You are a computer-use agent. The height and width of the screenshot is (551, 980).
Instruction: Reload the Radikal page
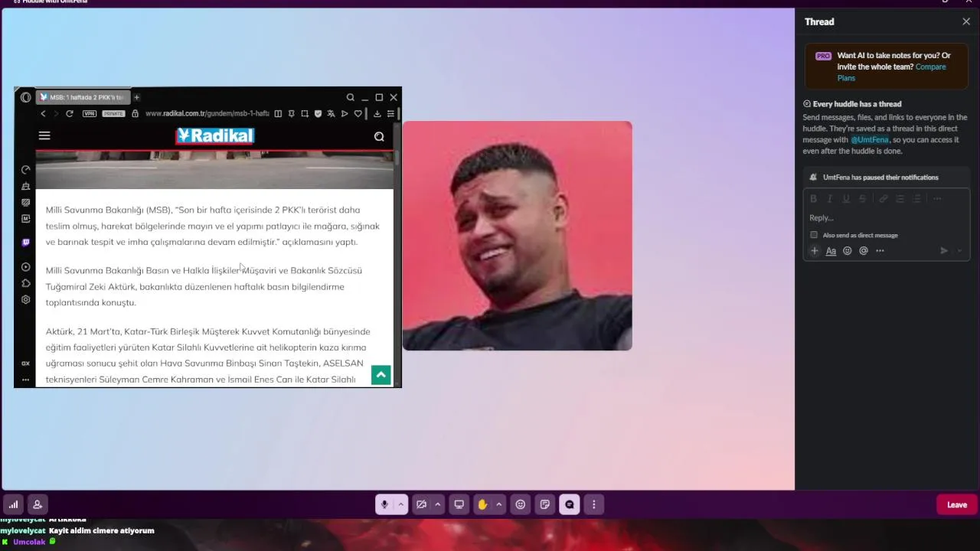[x=69, y=113]
